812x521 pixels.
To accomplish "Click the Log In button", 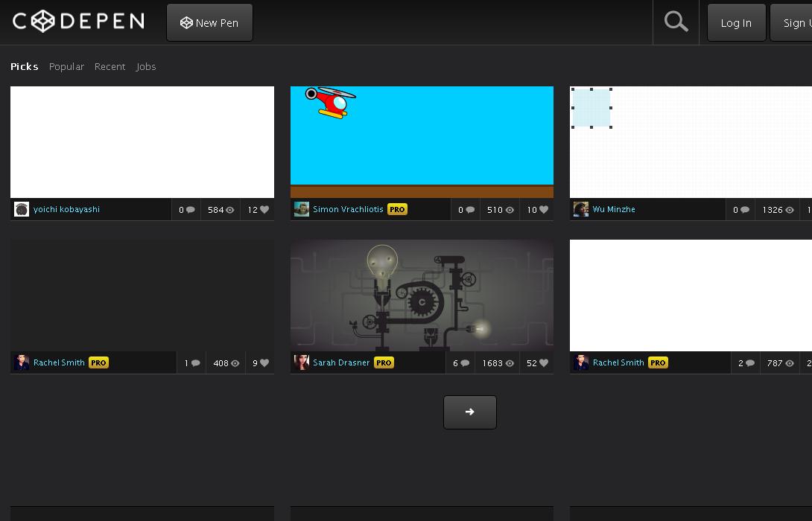I will coord(735,22).
